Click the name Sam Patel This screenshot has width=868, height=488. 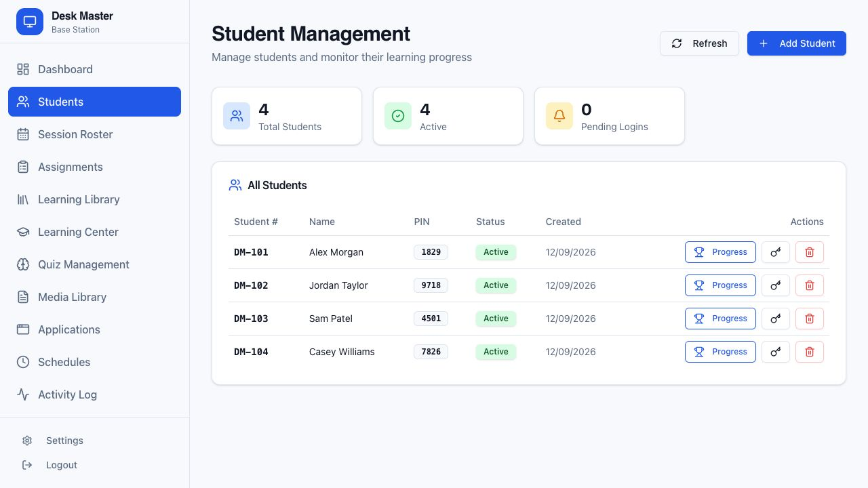click(331, 319)
